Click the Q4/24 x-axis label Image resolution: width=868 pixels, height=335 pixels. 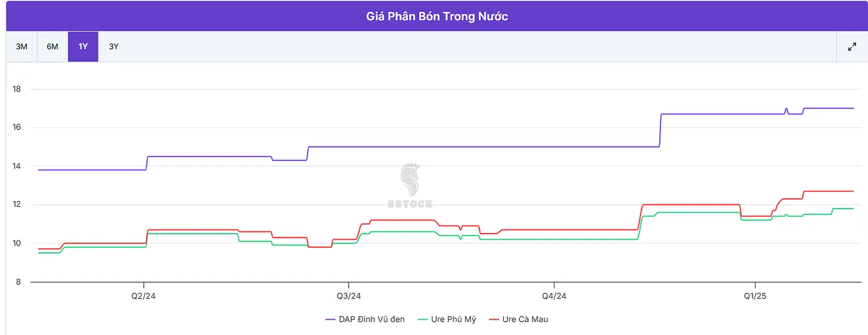pyautogui.click(x=554, y=296)
